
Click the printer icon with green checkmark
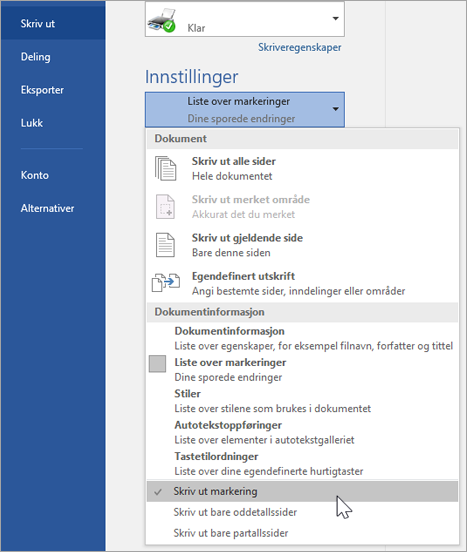point(162,21)
